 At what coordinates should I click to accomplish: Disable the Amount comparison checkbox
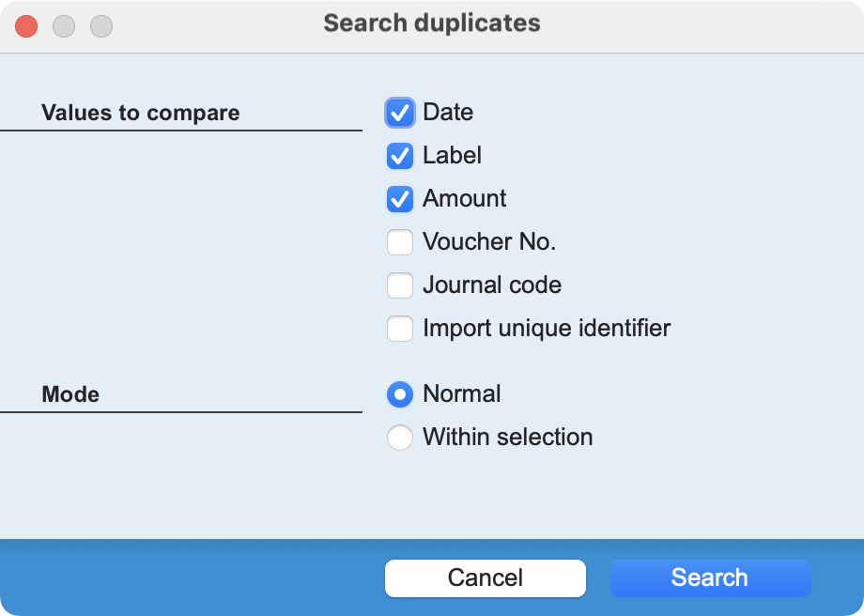[400, 199]
